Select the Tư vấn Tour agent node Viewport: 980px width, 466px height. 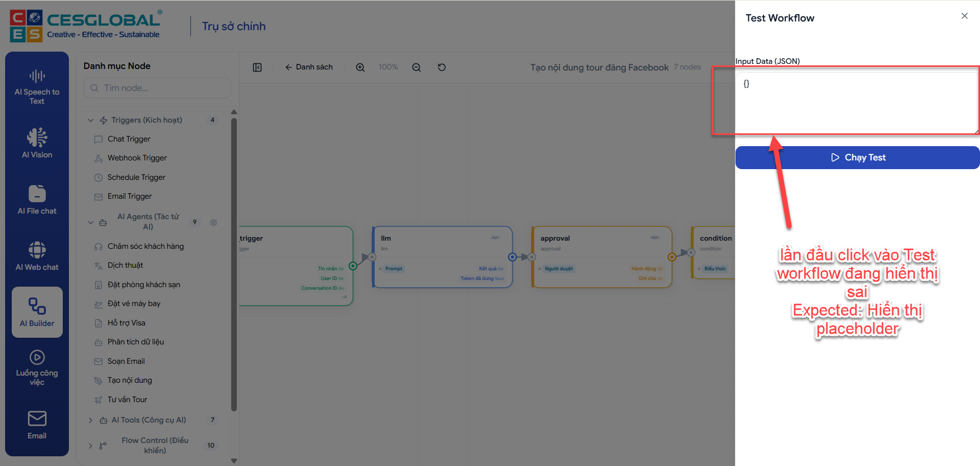tap(127, 400)
